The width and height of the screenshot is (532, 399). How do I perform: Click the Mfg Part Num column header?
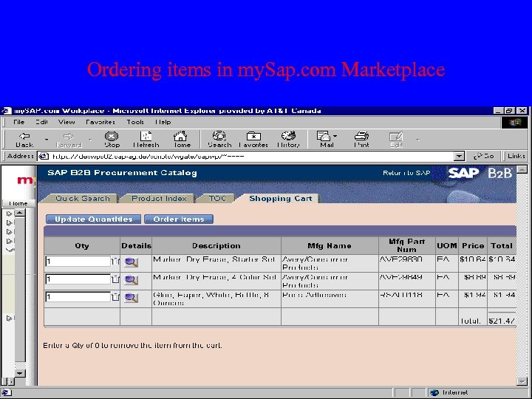pos(406,245)
